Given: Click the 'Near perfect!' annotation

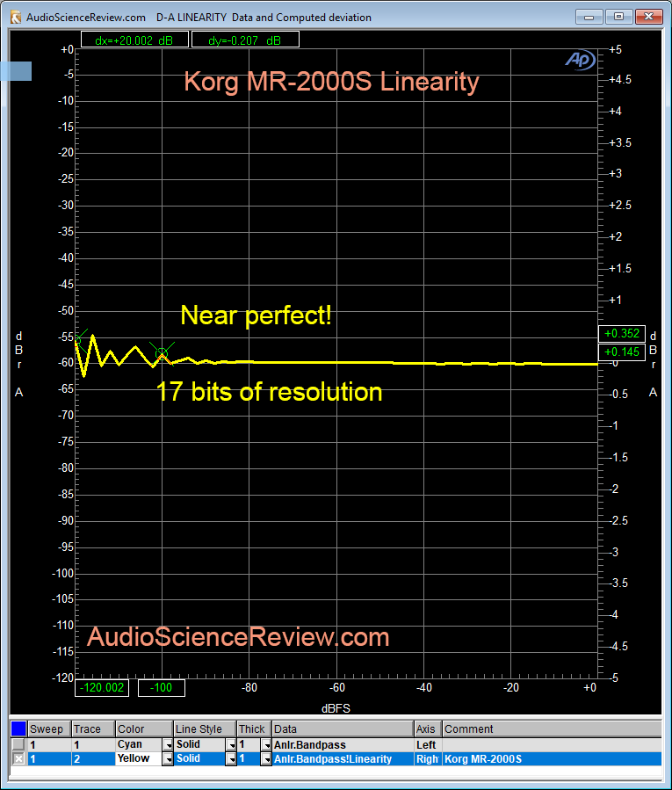Looking at the screenshot, I should tap(256, 315).
